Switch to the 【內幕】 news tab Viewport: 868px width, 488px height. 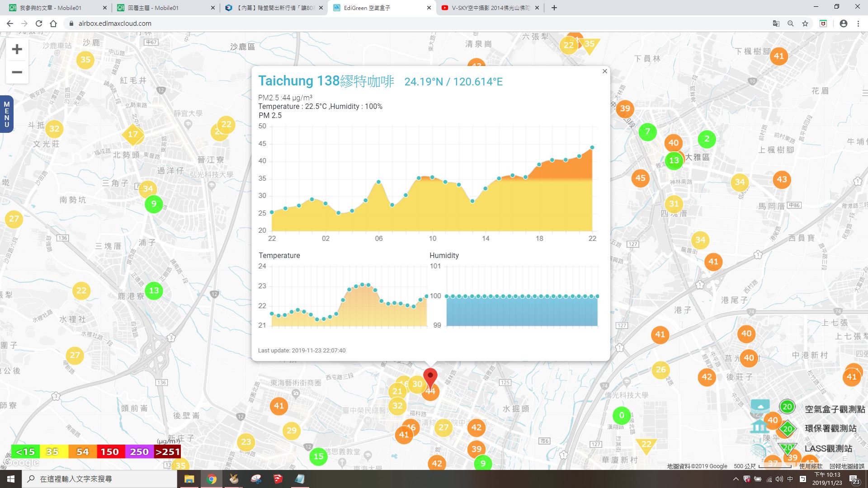coord(273,8)
